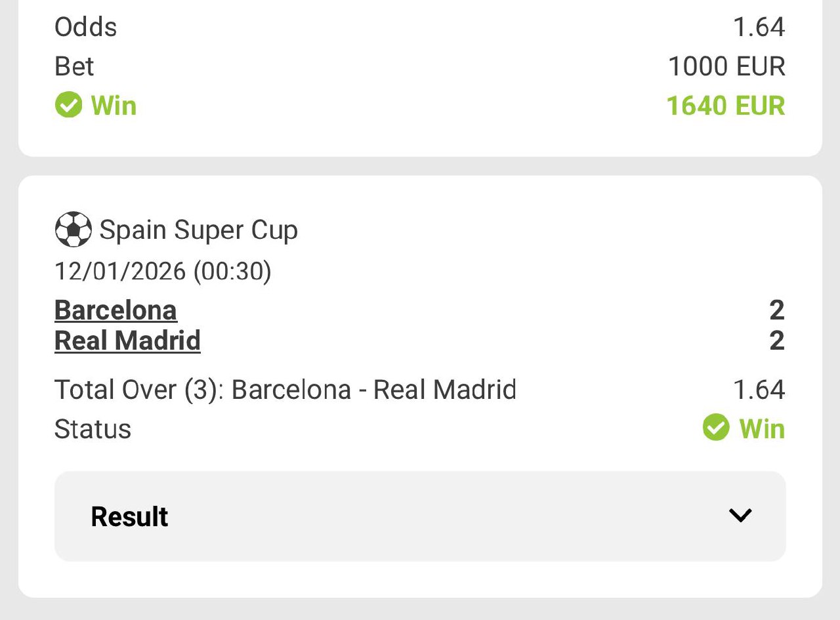The width and height of the screenshot is (840, 620).
Task: Open the Real Madrid team link
Action: pos(127,341)
